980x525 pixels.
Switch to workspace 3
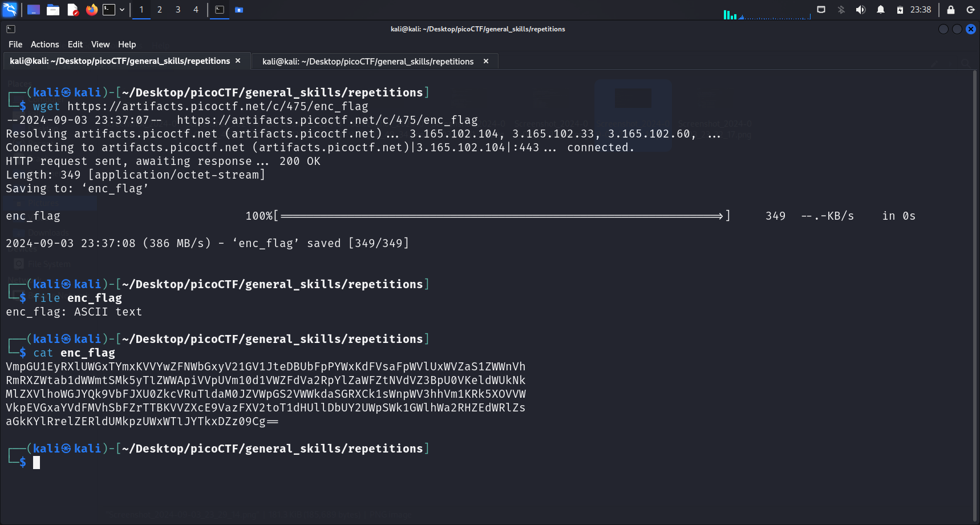178,10
